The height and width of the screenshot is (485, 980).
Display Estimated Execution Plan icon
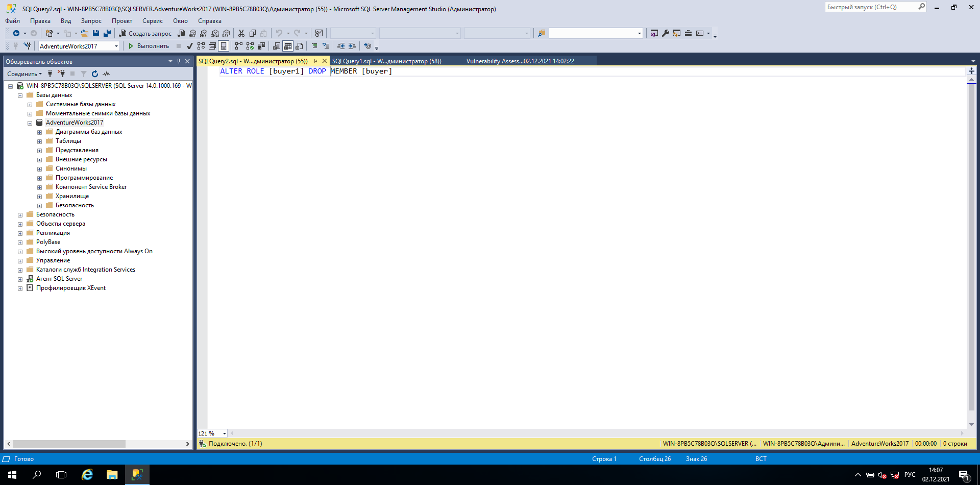(201, 46)
